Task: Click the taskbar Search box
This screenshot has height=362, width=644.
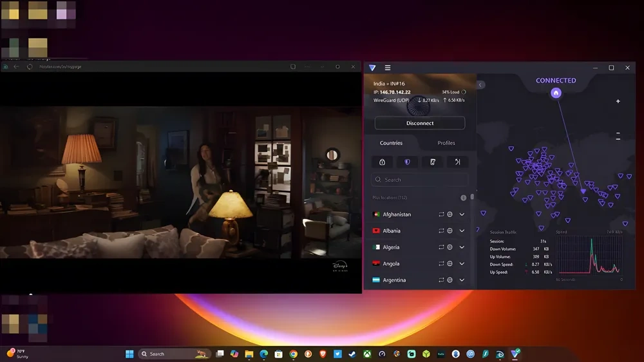Action: pyautogui.click(x=175, y=354)
